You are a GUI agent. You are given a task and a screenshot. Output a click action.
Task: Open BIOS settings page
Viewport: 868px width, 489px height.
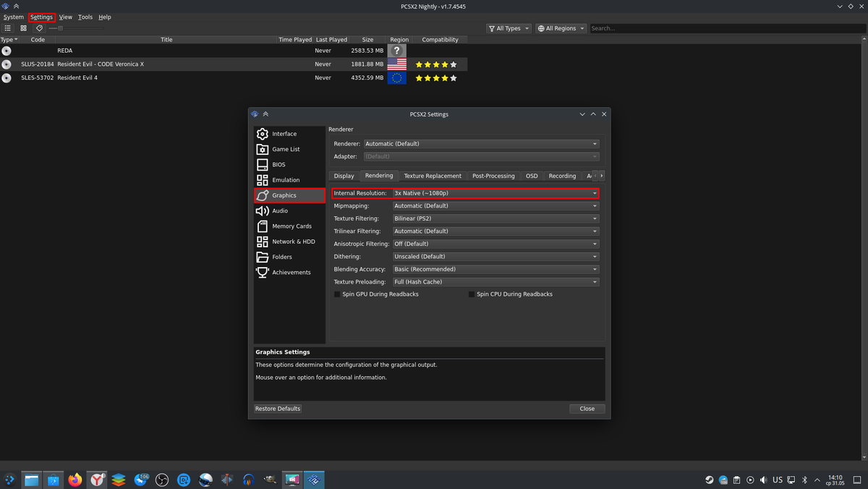289,164
